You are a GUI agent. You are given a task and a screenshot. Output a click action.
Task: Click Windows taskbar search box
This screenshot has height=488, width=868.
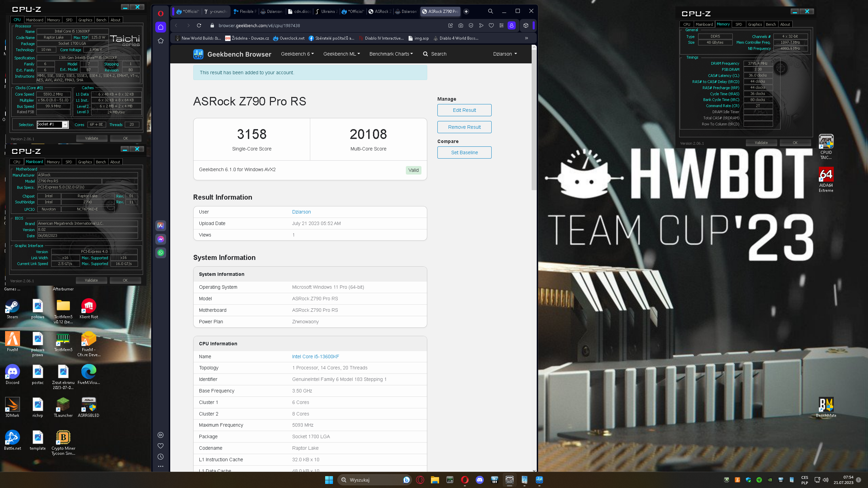[x=374, y=480]
